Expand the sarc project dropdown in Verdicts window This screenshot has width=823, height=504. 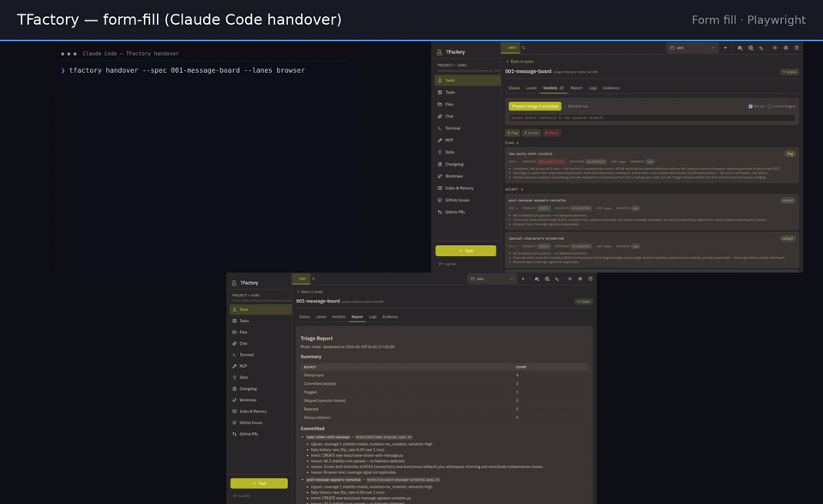click(x=693, y=48)
